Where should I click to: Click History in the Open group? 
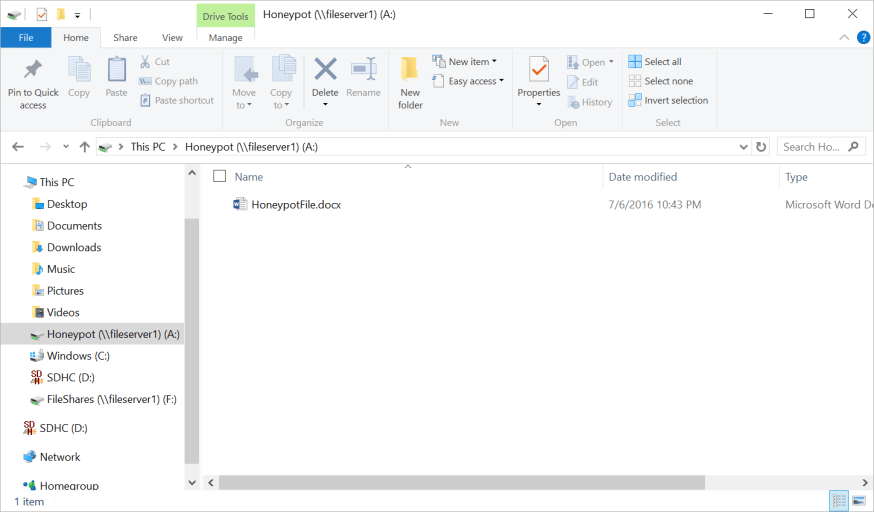click(589, 102)
